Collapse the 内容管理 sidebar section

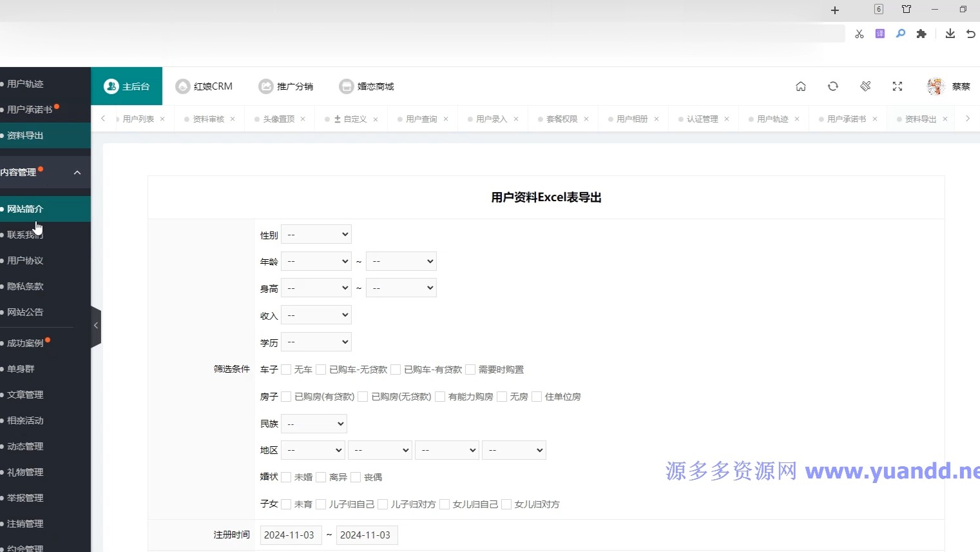point(45,172)
